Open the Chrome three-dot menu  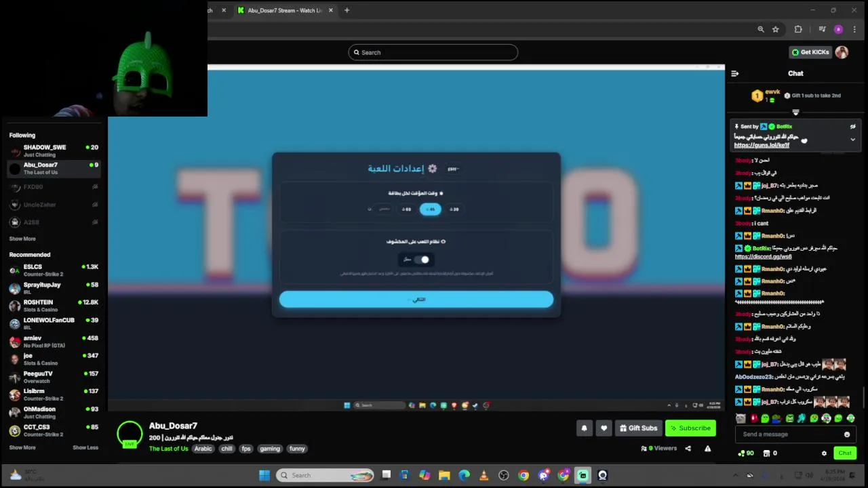(x=854, y=29)
